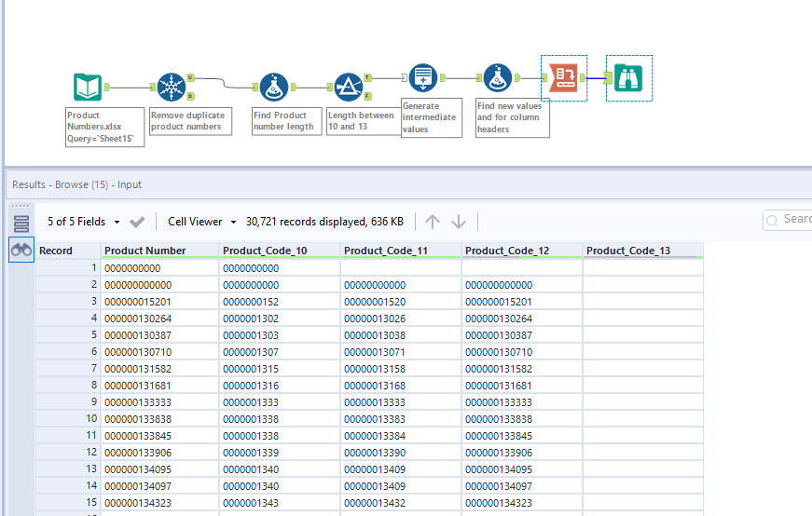Click the Unique tool's U output anchor
Image resolution: width=812 pixels, height=516 pixels.
pos(190,77)
